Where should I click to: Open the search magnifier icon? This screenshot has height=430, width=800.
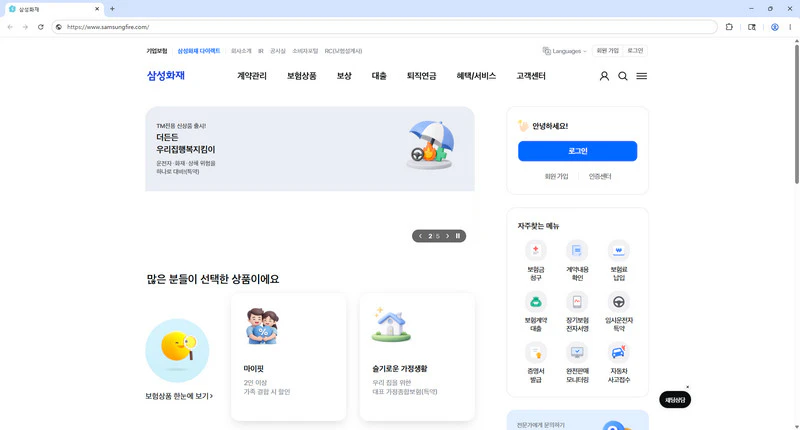(x=623, y=76)
